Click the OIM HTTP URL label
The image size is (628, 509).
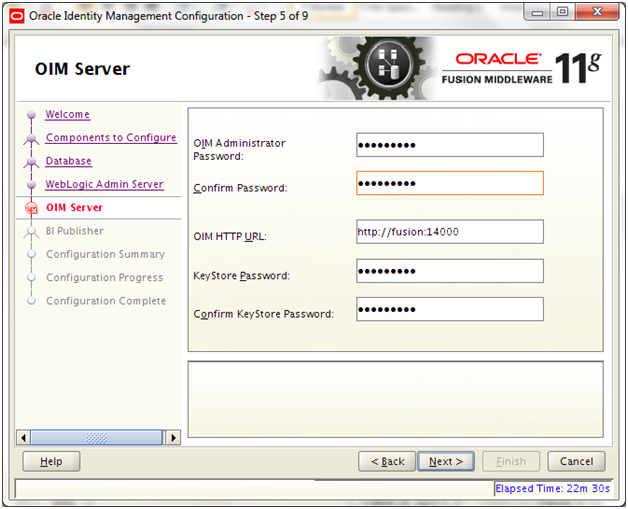pos(230,237)
